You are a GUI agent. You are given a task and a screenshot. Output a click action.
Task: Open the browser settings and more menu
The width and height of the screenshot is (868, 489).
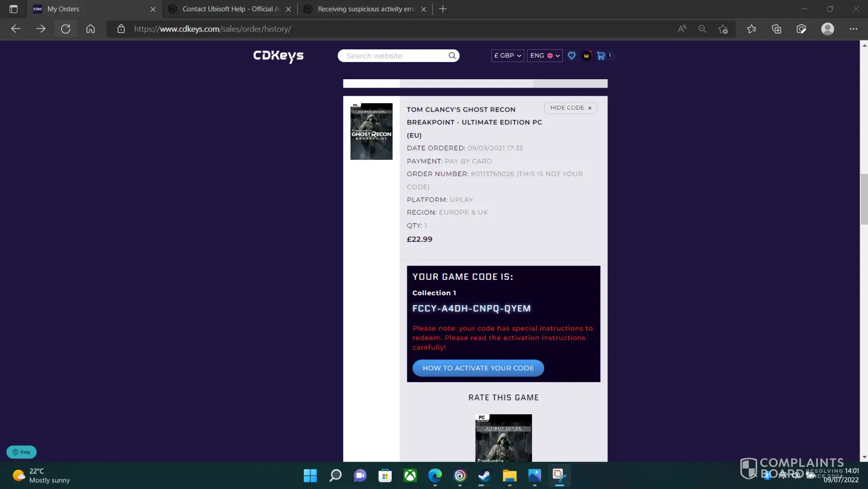pyautogui.click(x=853, y=29)
